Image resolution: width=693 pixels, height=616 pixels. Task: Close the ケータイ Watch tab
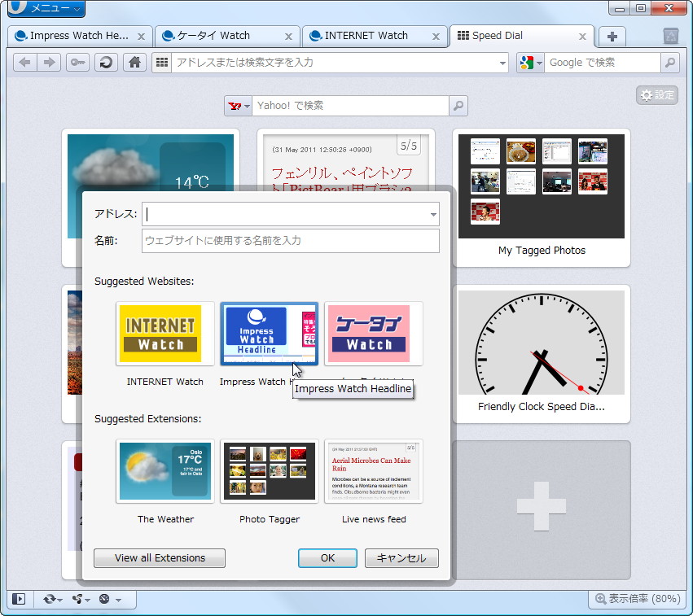288,37
